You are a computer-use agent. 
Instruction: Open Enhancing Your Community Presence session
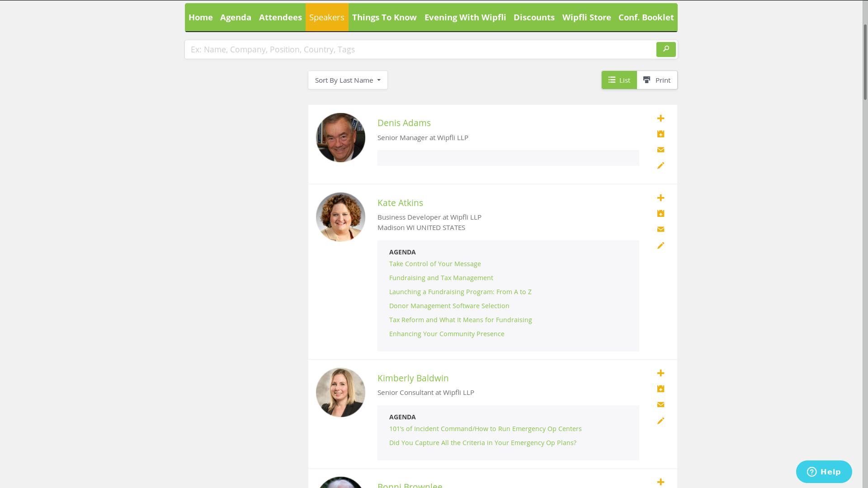[447, 334]
